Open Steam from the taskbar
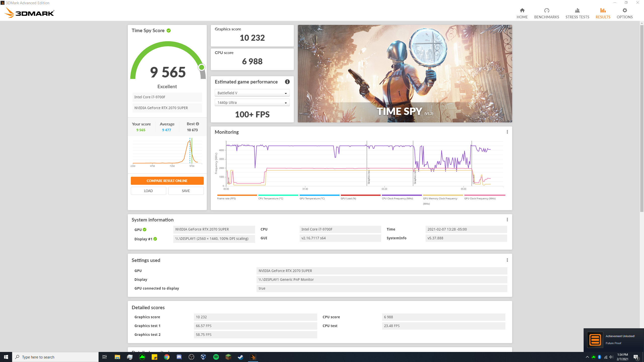Screen dimensions: 644x362 click(x=240, y=357)
